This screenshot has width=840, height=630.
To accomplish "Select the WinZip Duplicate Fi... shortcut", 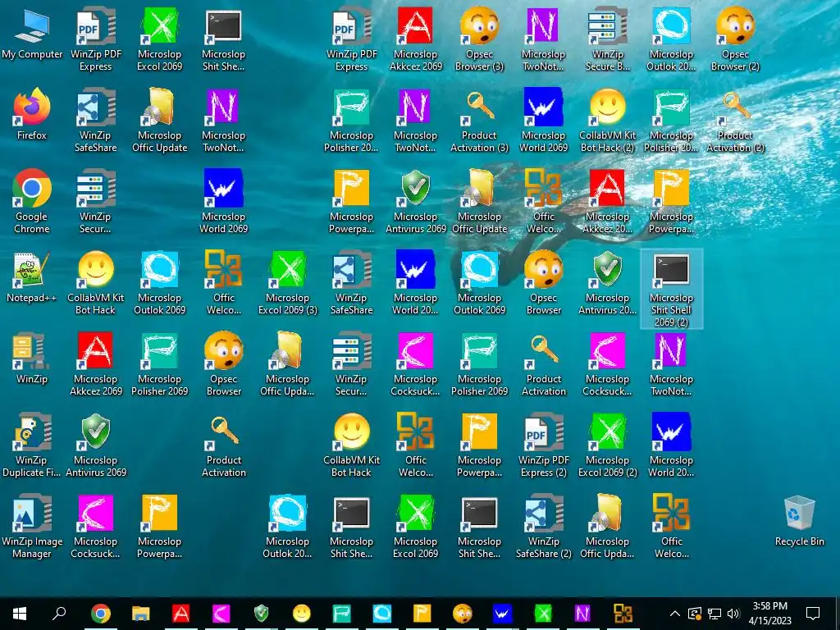I will (x=32, y=445).
